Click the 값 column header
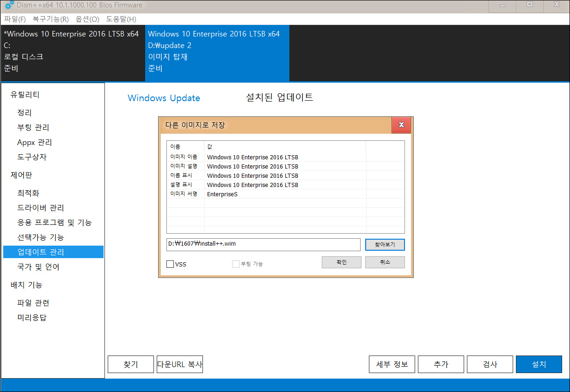 285,146
